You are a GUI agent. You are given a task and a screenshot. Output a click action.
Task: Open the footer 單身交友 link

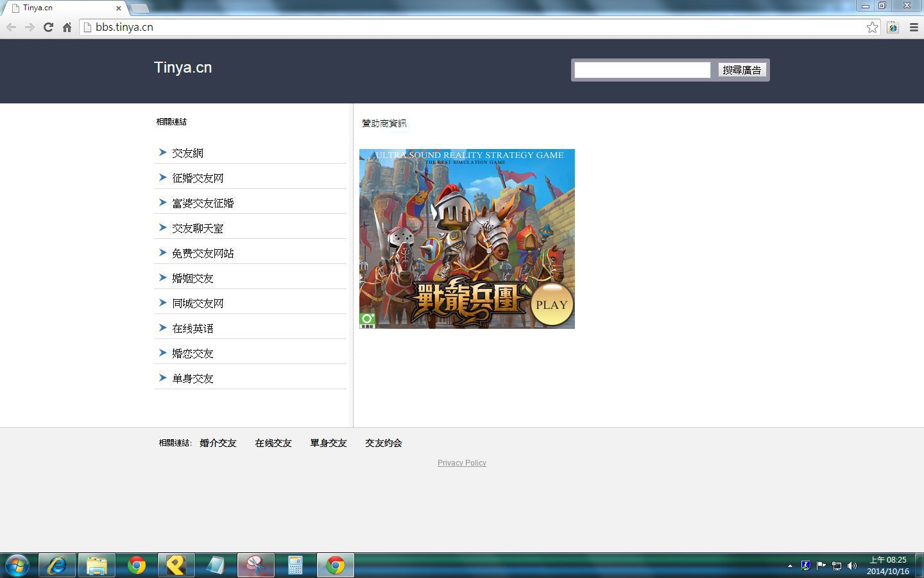329,443
